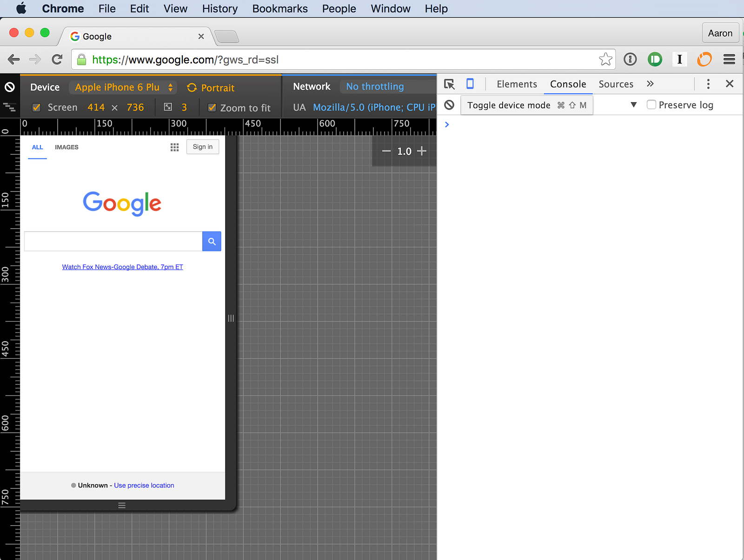Select the Google browser tab
This screenshot has width=744, height=560.
coord(135,36)
